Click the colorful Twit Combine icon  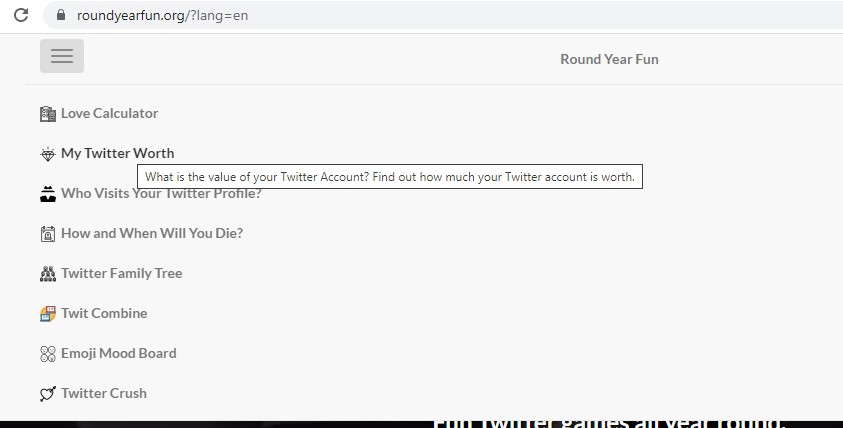coord(48,313)
